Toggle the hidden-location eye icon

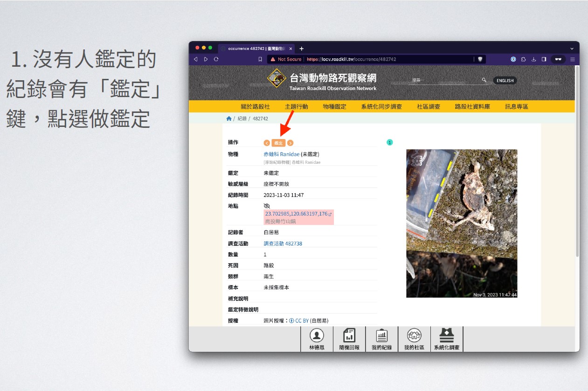(x=267, y=206)
